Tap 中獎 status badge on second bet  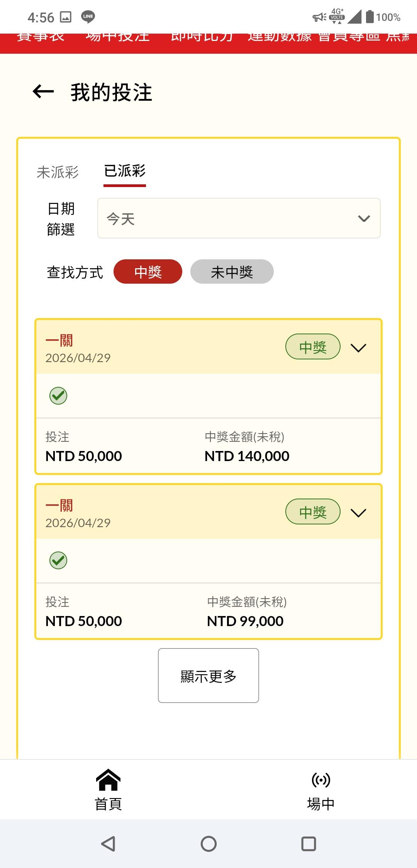[313, 512]
